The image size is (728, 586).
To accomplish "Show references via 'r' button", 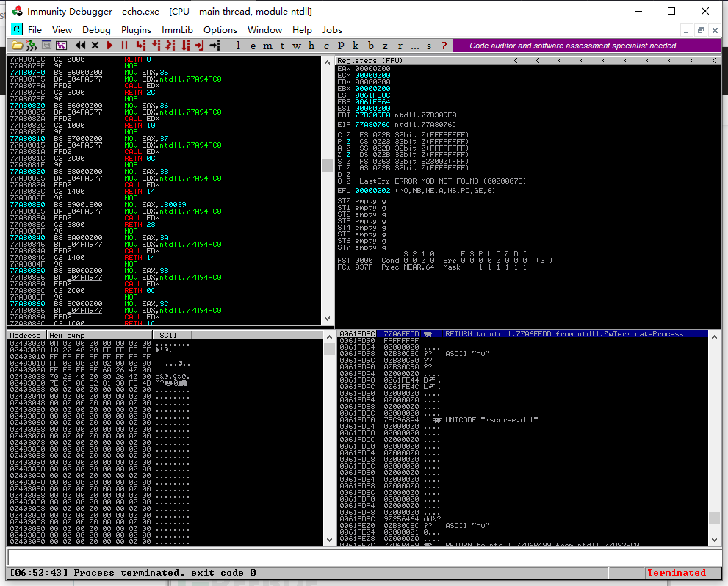I will coord(400,46).
